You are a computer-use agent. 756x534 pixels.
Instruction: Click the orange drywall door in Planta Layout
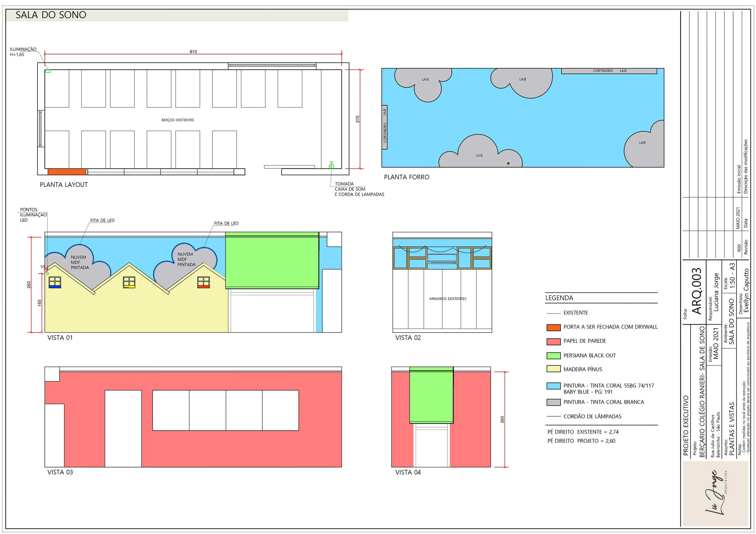[x=67, y=172]
